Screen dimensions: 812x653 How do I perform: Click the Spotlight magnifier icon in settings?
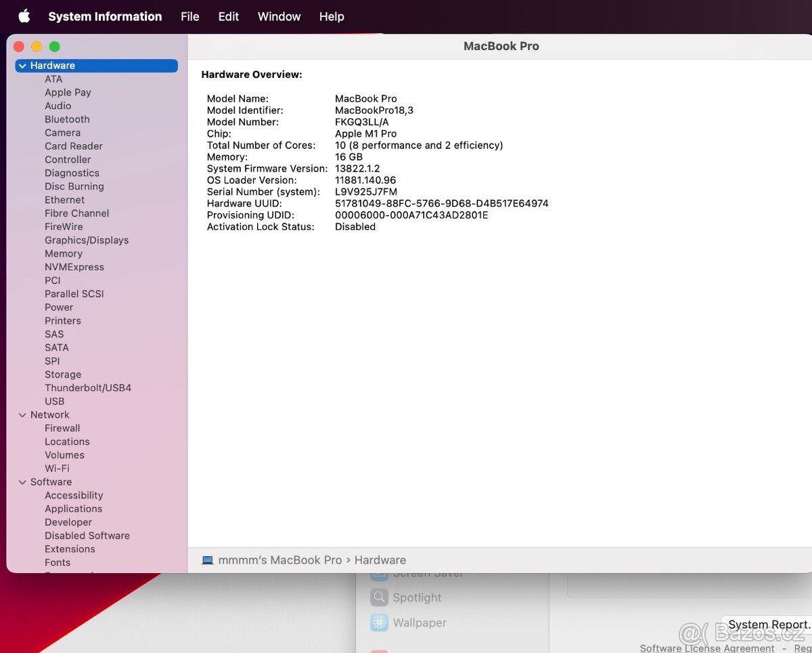(379, 598)
